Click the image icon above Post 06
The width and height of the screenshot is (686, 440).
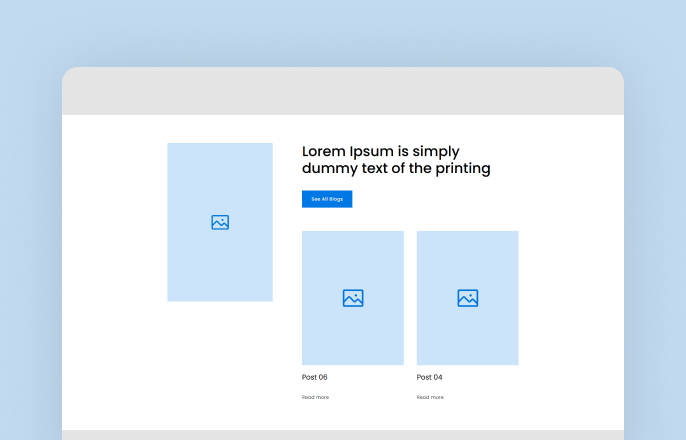coord(353,298)
